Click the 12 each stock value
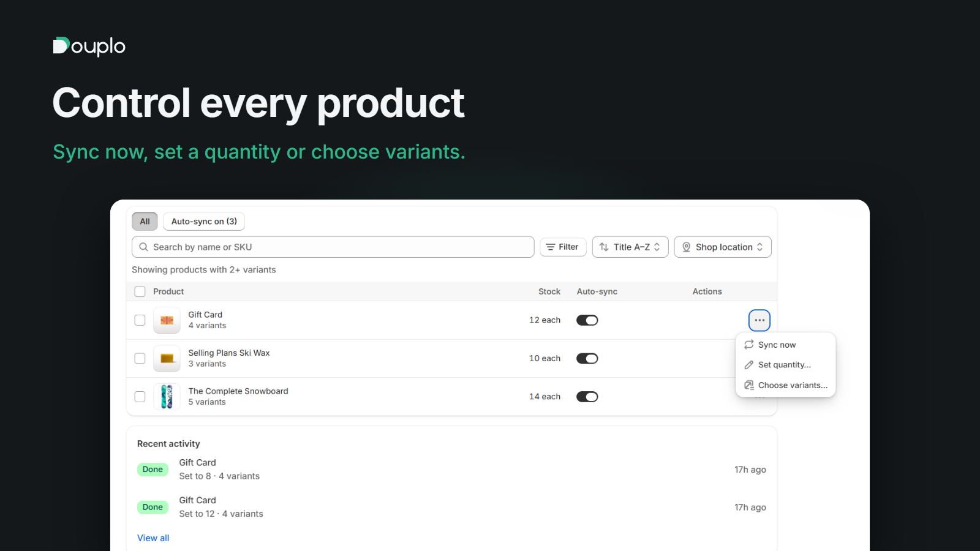The height and width of the screenshot is (551, 980). coord(545,320)
